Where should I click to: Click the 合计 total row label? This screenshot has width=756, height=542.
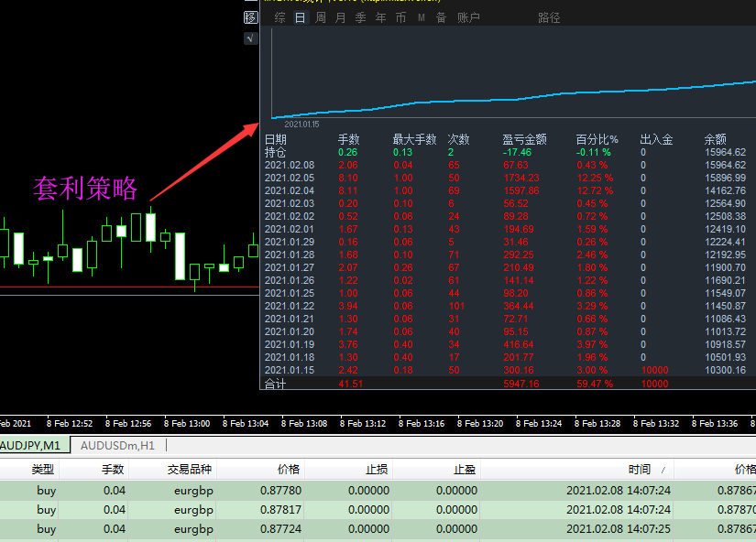tap(275, 384)
